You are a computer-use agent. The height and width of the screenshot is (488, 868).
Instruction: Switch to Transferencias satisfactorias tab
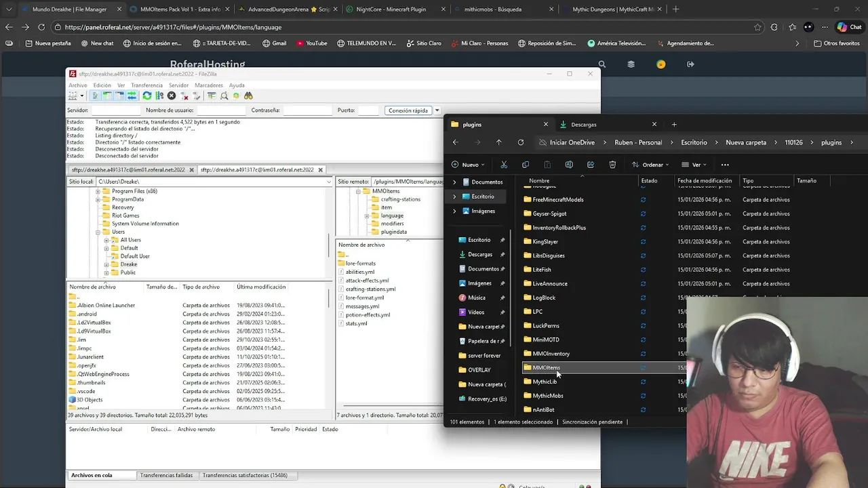tap(245, 475)
